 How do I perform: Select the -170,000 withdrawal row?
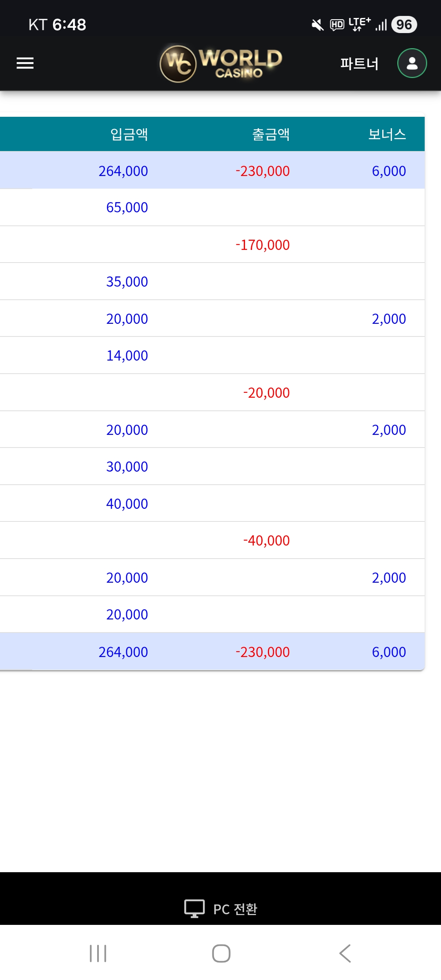coord(263,245)
